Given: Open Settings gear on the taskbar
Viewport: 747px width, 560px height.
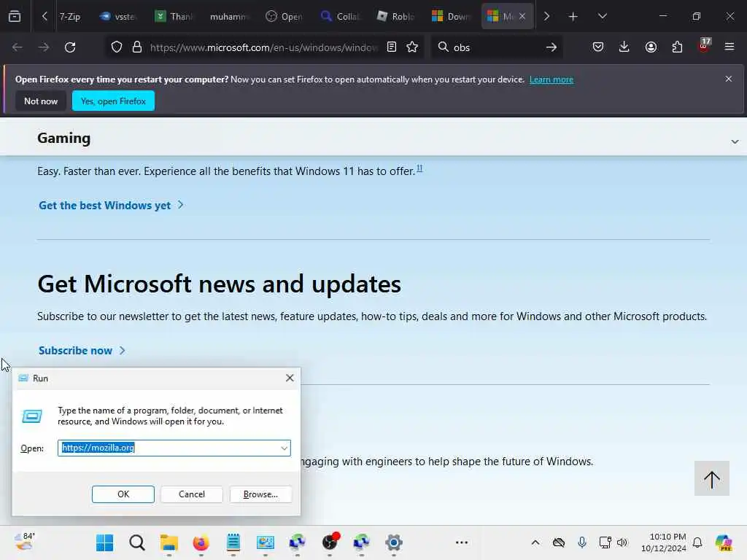Looking at the screenshot, I should tap(394, 542).
